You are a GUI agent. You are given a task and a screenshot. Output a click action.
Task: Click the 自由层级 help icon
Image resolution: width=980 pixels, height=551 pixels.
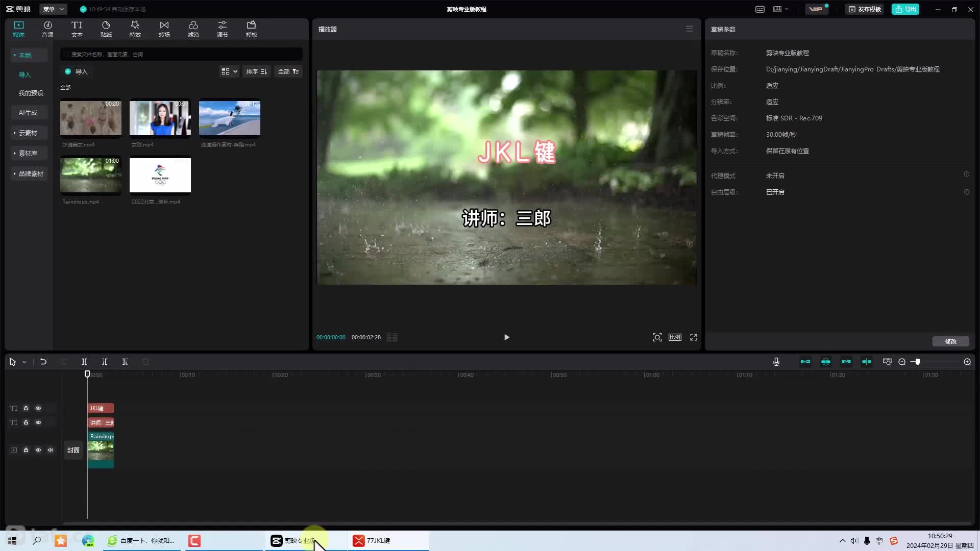click(x=966, y=192)
